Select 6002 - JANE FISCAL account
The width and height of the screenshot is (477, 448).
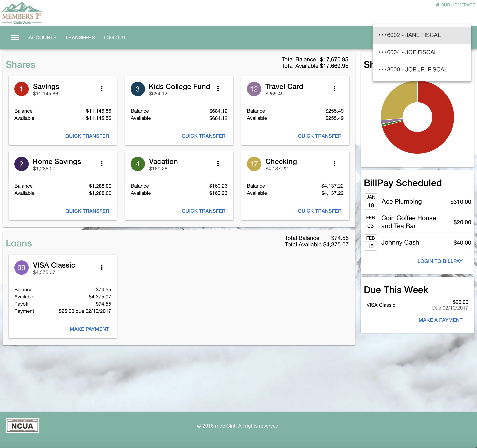coord(422,35)
